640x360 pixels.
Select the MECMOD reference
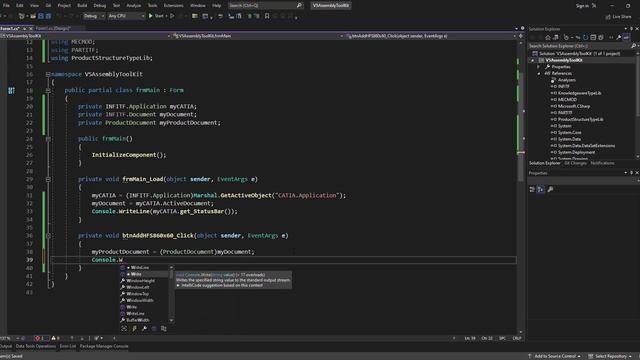pyautogui.click(x=567, y=100)
